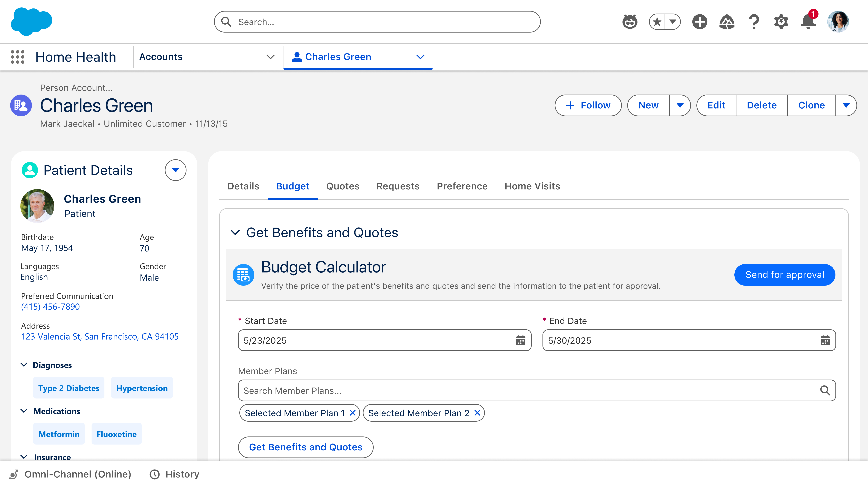Viewport: 868px width, 488px height.
Task: Click the help question mark icon
Action: [754, 22]
